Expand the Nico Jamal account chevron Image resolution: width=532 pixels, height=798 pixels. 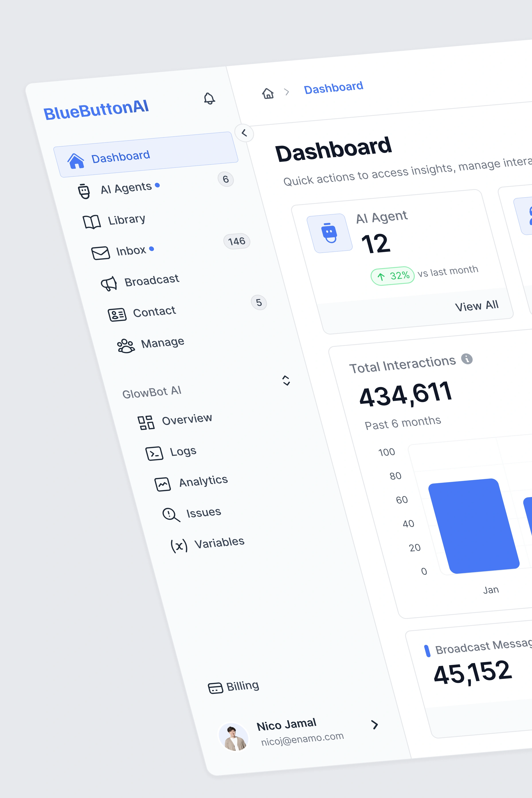(x=375, y=724)
